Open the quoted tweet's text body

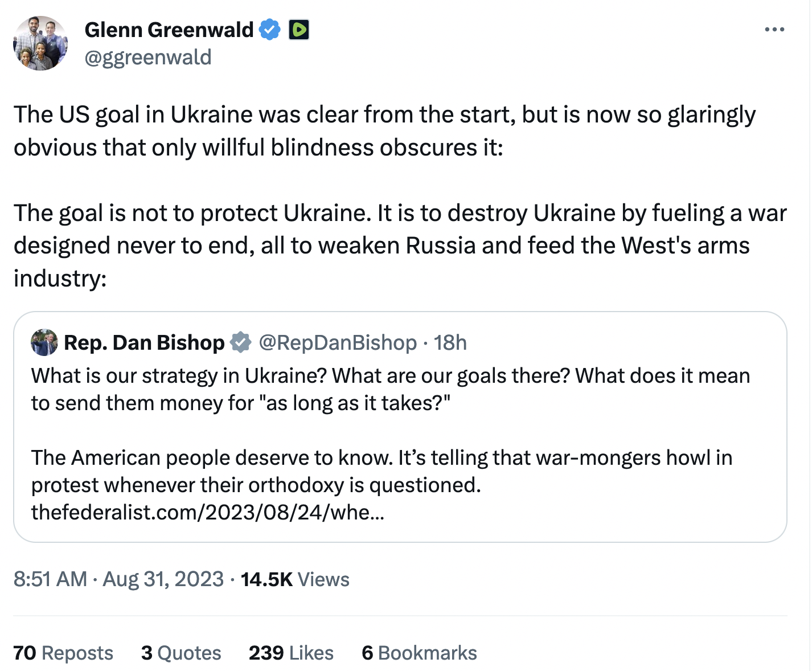pyautogui.click(x=390, y=431)
